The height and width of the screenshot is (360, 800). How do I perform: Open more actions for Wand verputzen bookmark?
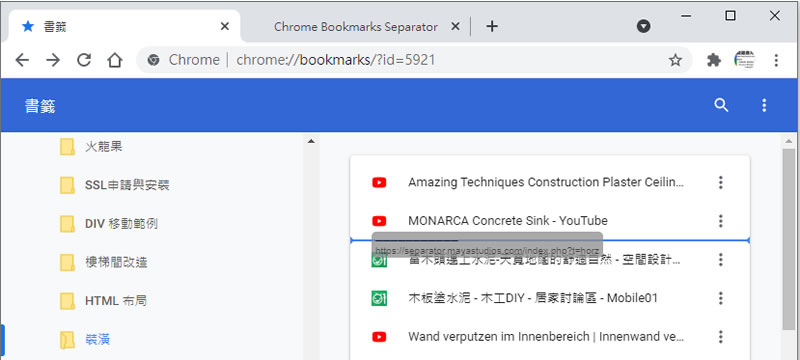(720, 337)
